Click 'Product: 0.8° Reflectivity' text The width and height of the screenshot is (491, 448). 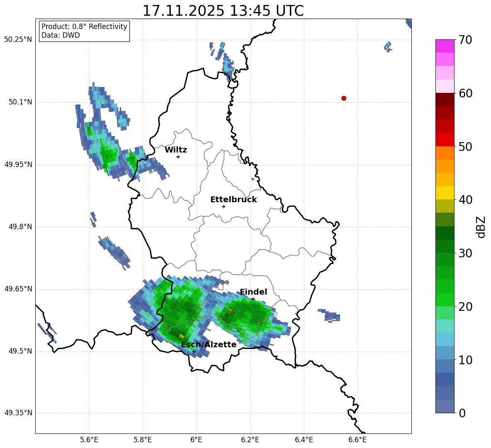84,27
